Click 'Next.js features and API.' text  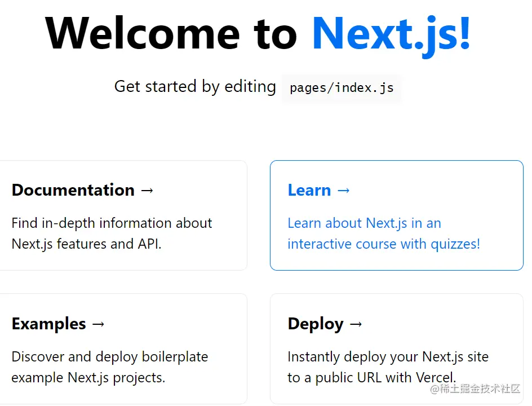(87, 244)
